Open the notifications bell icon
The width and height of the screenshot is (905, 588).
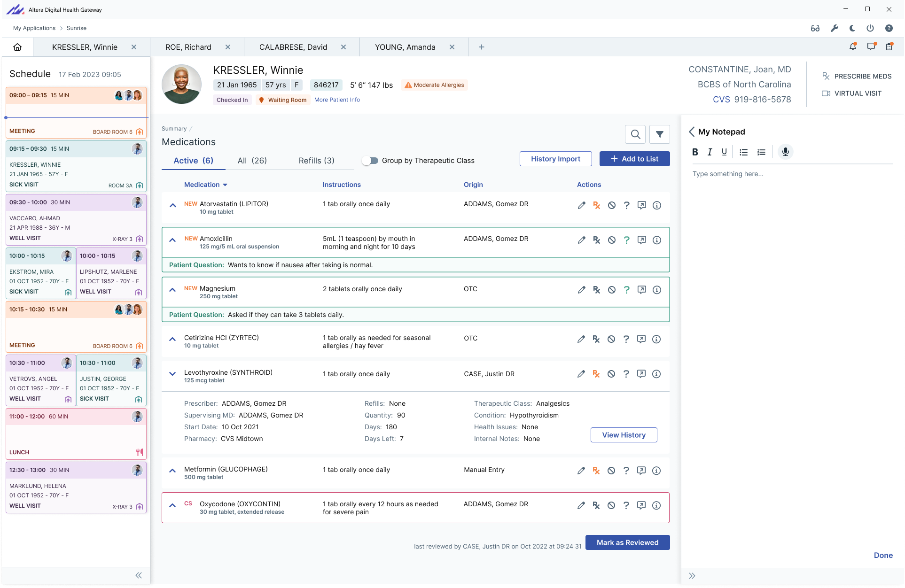pos(852,46)
